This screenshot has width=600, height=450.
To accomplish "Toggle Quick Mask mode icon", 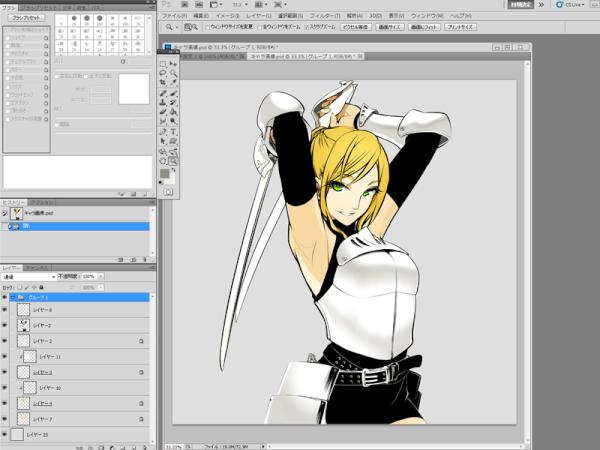I will (168, 192).
